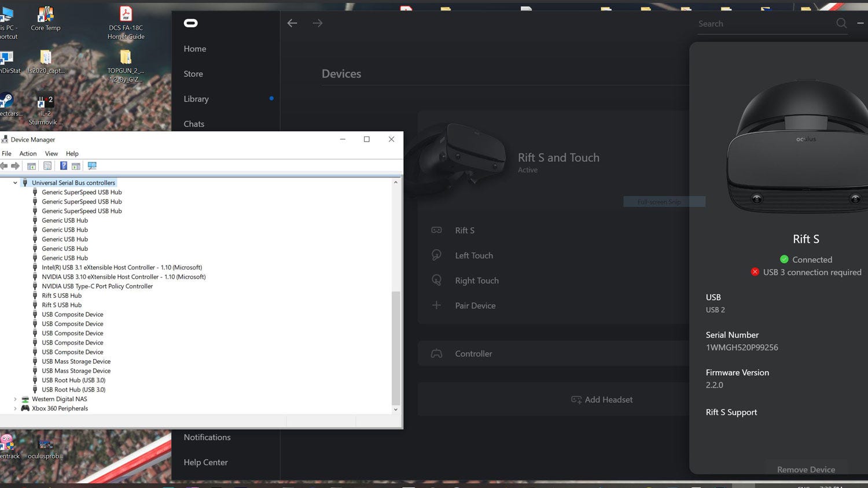The height and width of the screenshot is (488, 868).
Task: Click the Back arrow in Device Manager toolbar
Action: [x=4, y=166]
